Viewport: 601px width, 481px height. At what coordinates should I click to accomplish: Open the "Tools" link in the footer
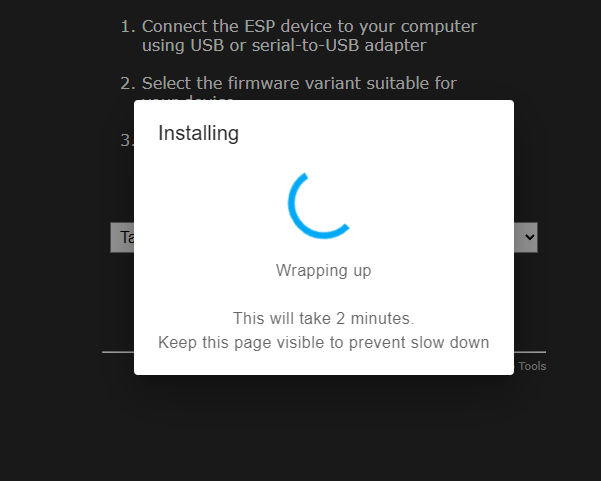[x=532, y=366]
